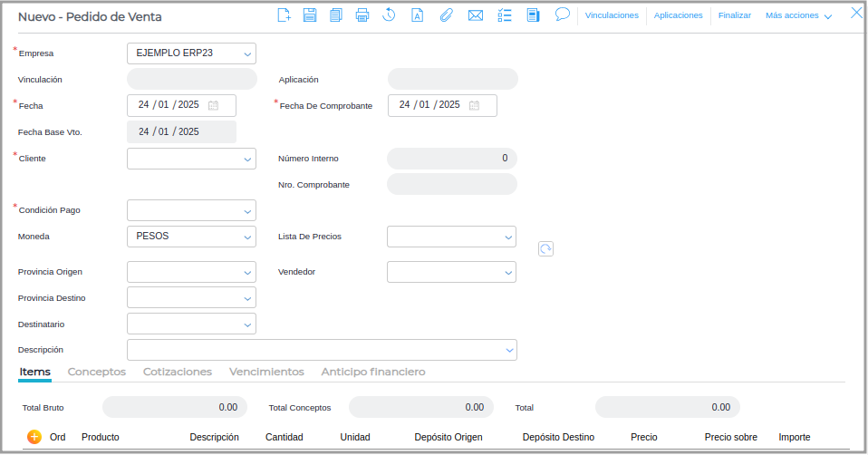
Task: Open comments with the speech bubble icon
Action: 562,15
